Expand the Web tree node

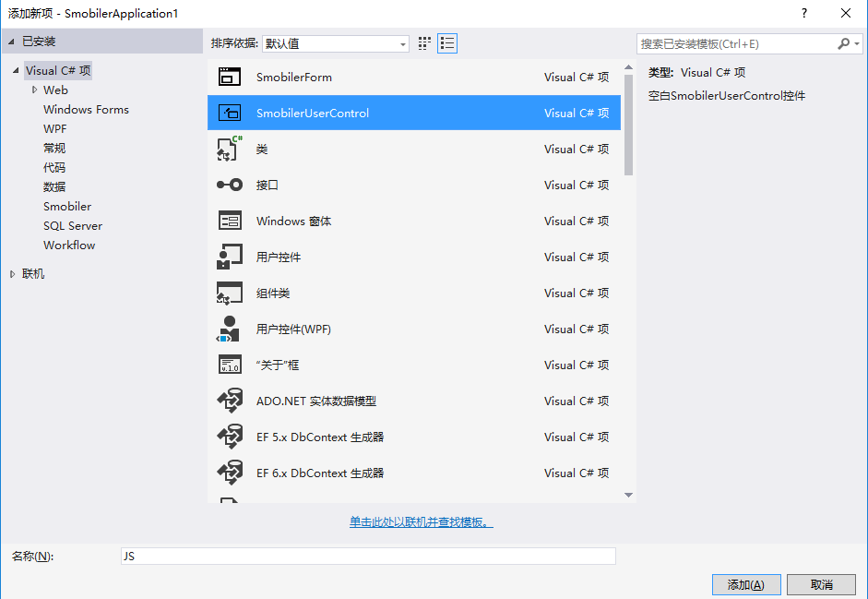pyautogui.click(x=34, y=90)
